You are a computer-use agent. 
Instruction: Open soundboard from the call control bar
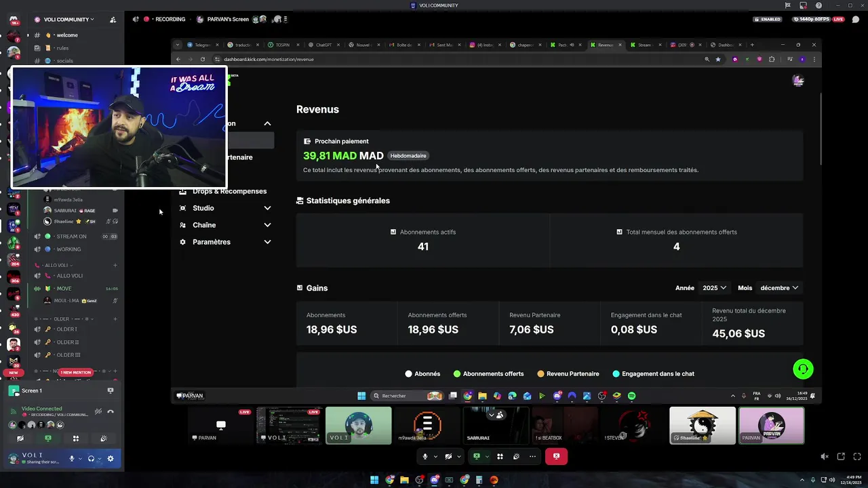(516, 457)
